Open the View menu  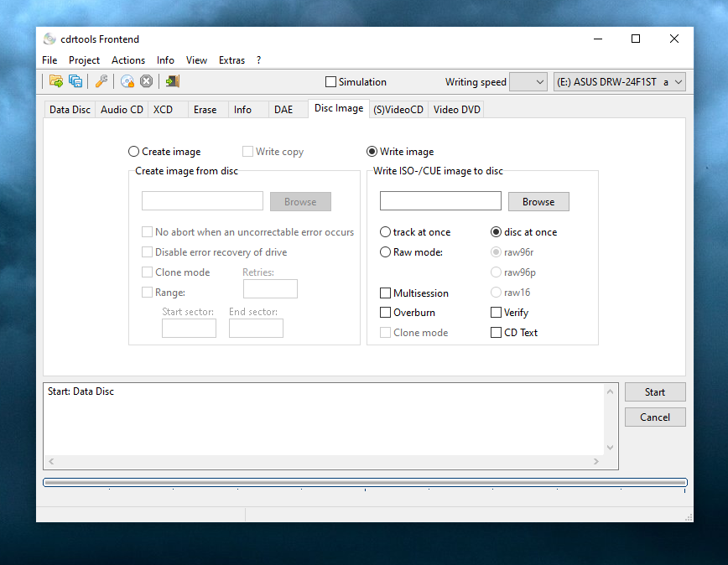point(196,60)
